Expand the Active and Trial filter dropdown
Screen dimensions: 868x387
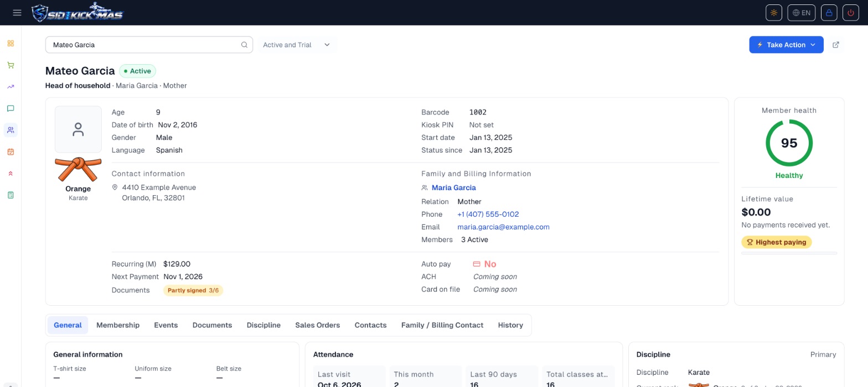point(297,45)
